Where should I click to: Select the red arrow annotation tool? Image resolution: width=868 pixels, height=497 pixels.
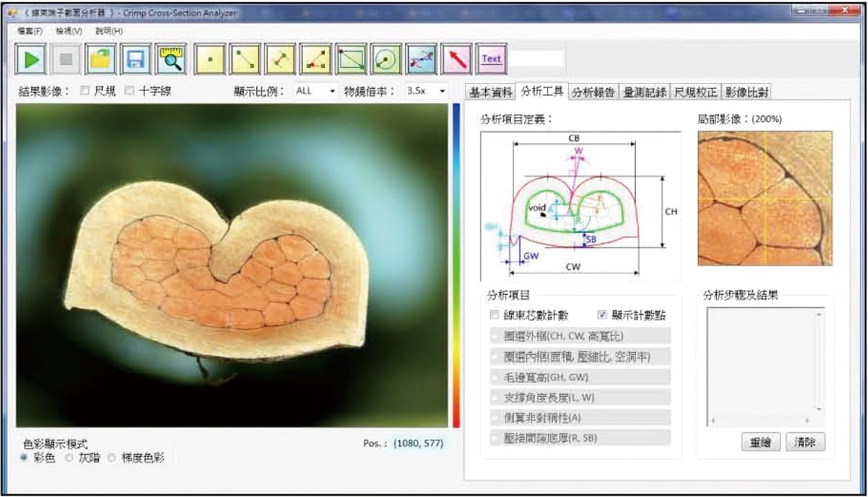(x=456, y=60)
